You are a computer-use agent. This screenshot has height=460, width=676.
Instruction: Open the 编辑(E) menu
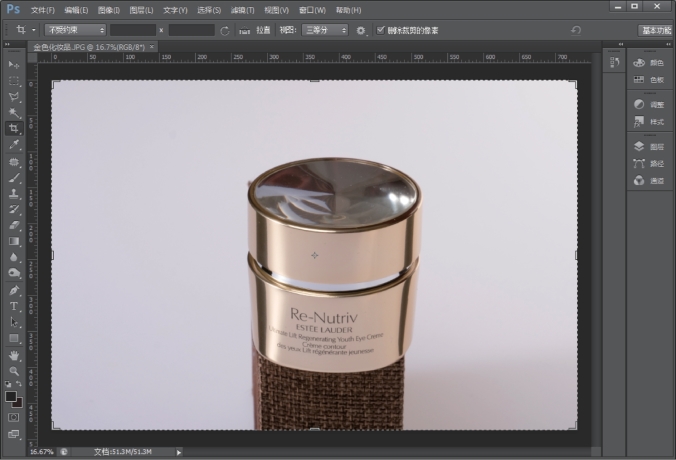(x=76, y=10)
